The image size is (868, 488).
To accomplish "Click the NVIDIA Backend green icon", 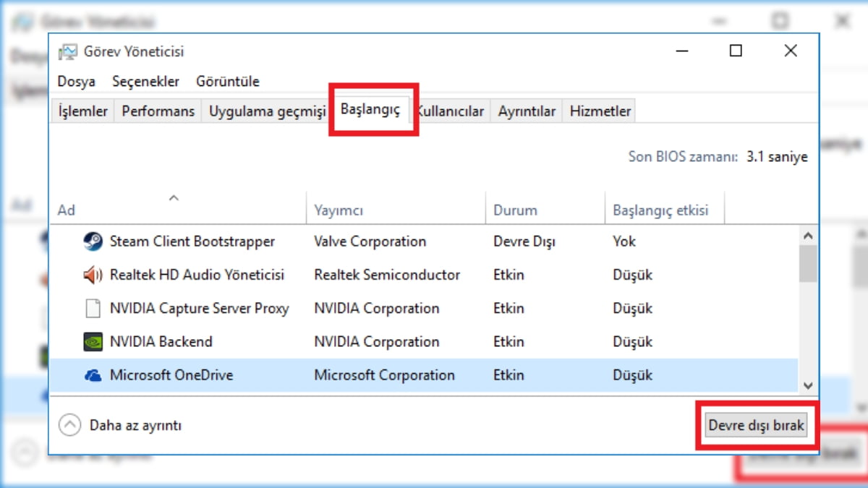I will point(93,341).
